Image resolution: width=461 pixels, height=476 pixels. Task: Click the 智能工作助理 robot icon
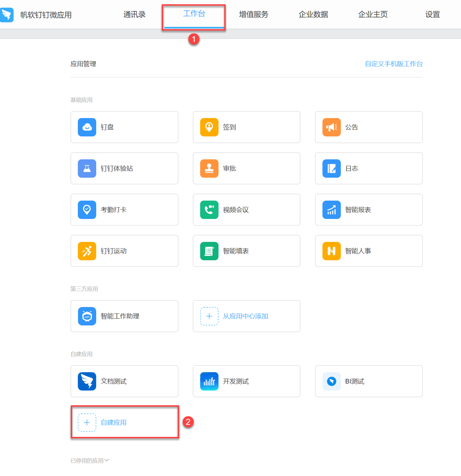tap(87, 316)
